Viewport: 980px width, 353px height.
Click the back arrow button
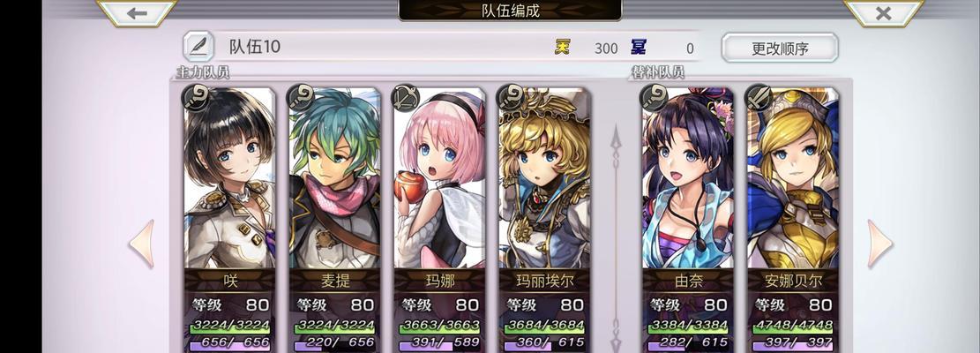[136, 12]
